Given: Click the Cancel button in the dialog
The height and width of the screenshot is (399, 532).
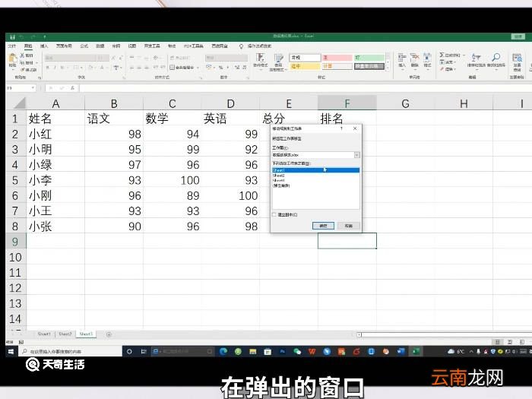Looking at the screenshot, I should (x=349, y=226).
